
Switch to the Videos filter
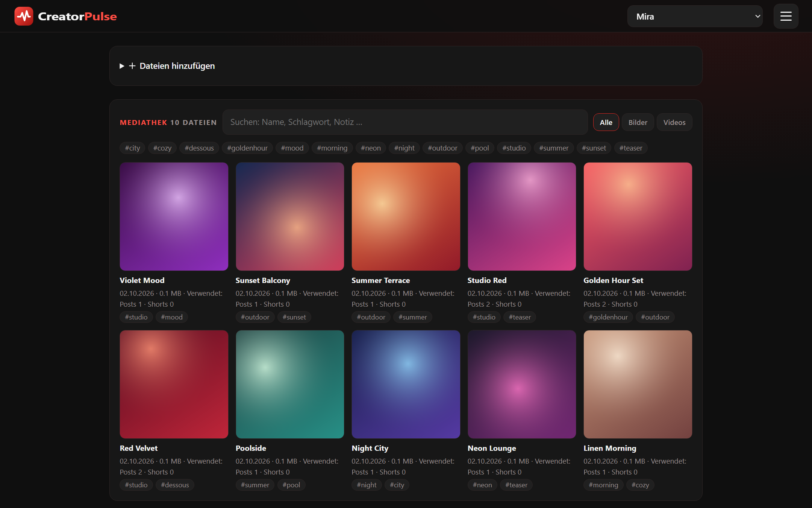pos(674,122)
